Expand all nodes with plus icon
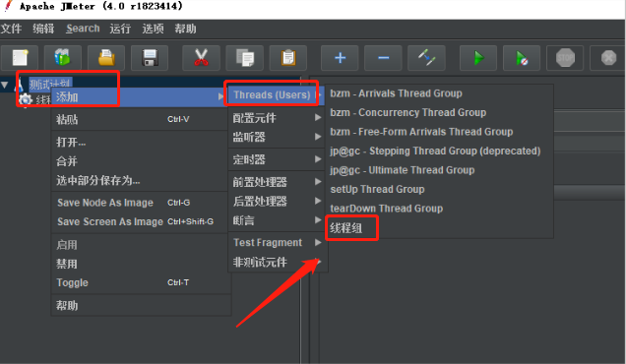 tap(340, 58)
